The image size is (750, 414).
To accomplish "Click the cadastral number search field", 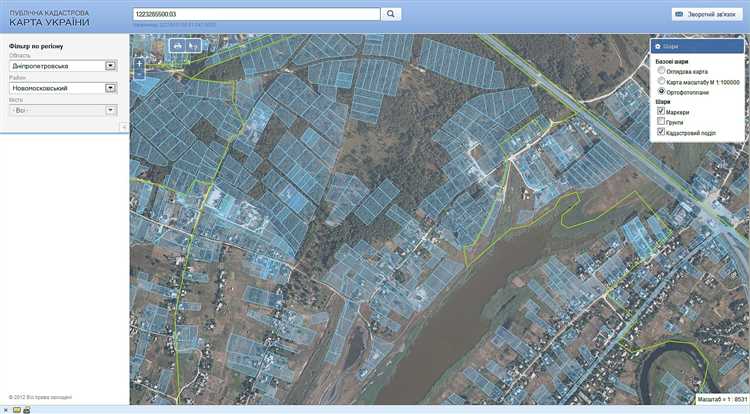I will (x=255, y=14).
